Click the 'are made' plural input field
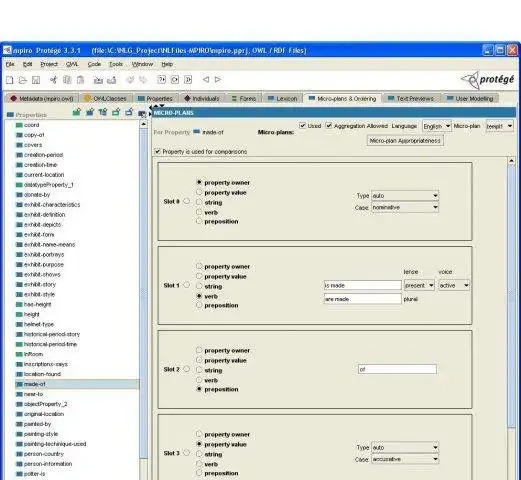 coord(363,299)
